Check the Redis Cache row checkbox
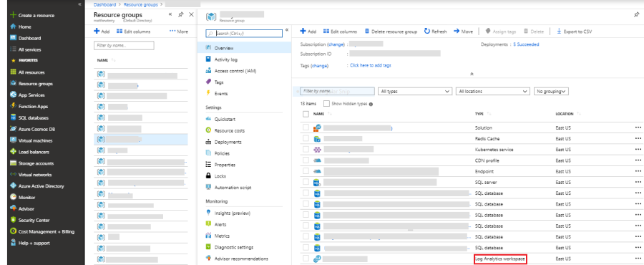The width and height of the screenshot is (644, 265). pos(306,139)
